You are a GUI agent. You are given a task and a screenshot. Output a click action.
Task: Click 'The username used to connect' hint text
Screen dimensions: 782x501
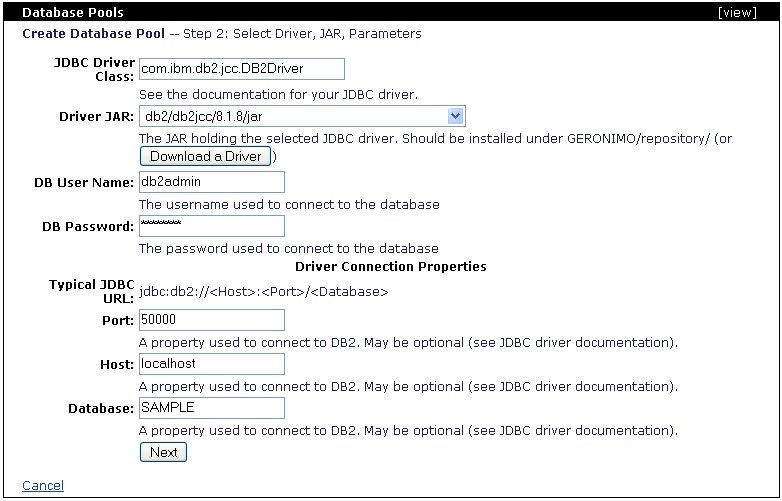point(289,204)
